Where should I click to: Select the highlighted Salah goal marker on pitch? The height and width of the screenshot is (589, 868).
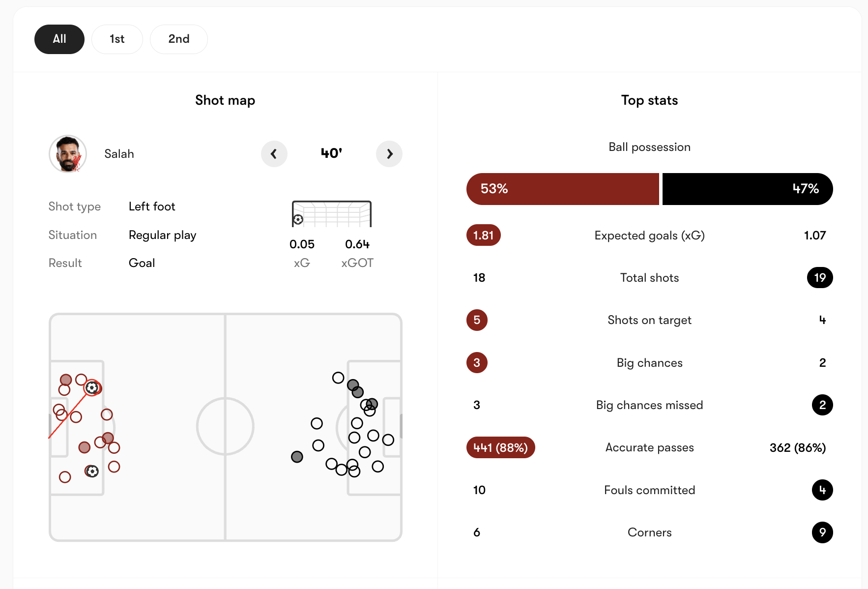pos(92,388)
